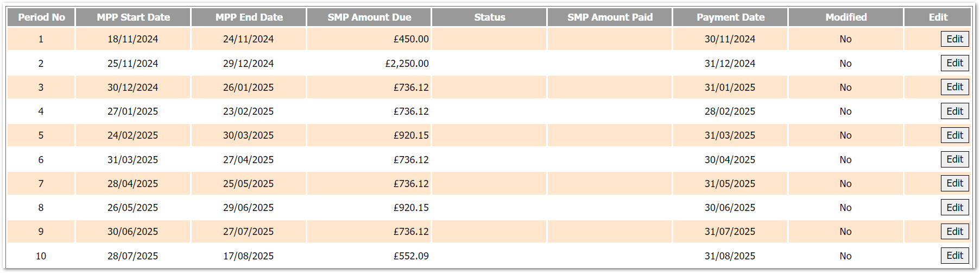Click the £552.09 amount due cell
Viewport: 980px width, 273px height.
pos(410,256)
